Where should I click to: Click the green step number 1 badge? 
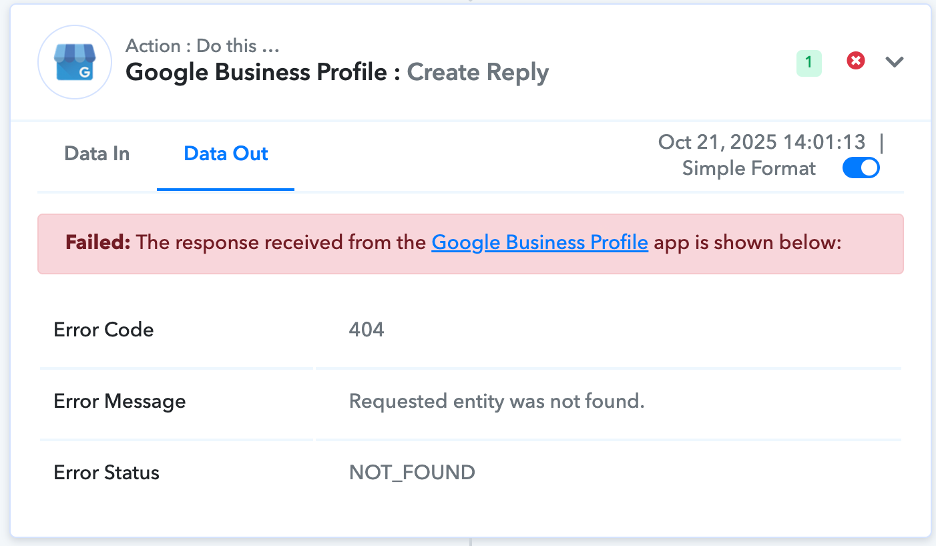click(808, 63)
